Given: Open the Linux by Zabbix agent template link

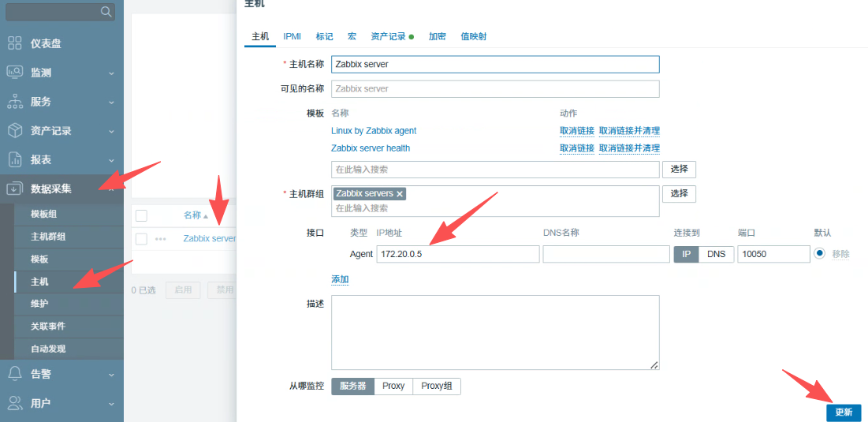Looking at the screenshot, I should click(x=374, y=131).
